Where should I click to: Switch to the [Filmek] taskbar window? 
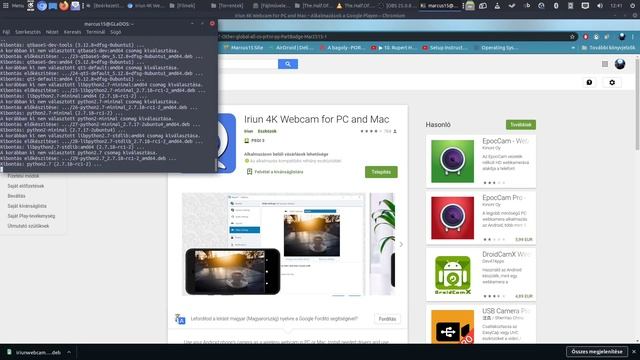[x=182, y=6]
